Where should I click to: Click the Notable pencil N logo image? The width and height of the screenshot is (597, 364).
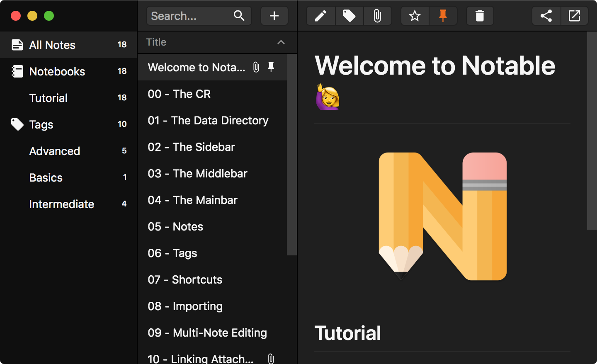point(443,216)
